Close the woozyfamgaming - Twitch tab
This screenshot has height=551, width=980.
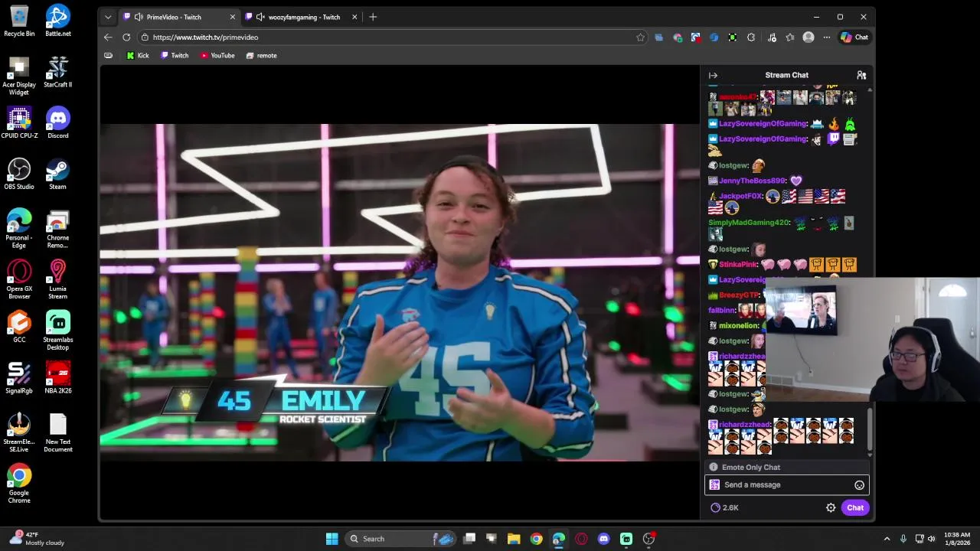click(x=354, y=17)
